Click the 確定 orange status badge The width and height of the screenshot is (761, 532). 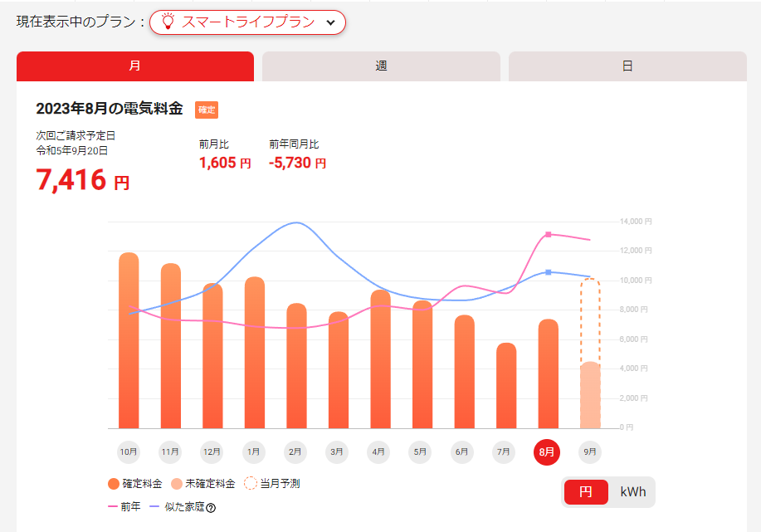(207, 110)
